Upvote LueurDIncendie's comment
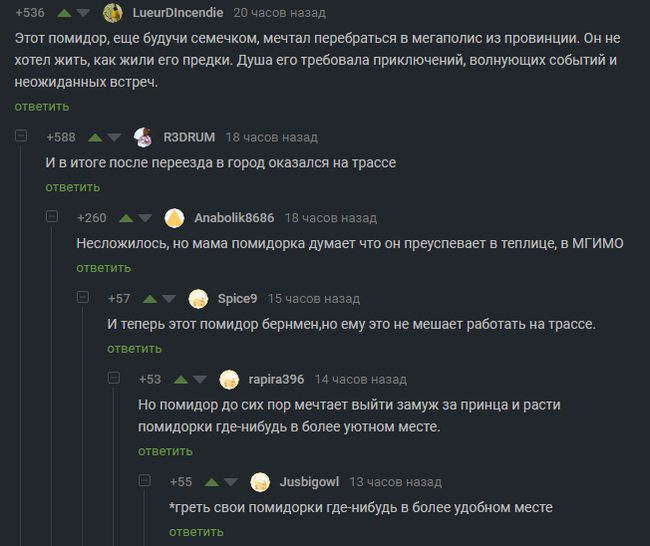The image size is (650, 546). pos(63,13)
